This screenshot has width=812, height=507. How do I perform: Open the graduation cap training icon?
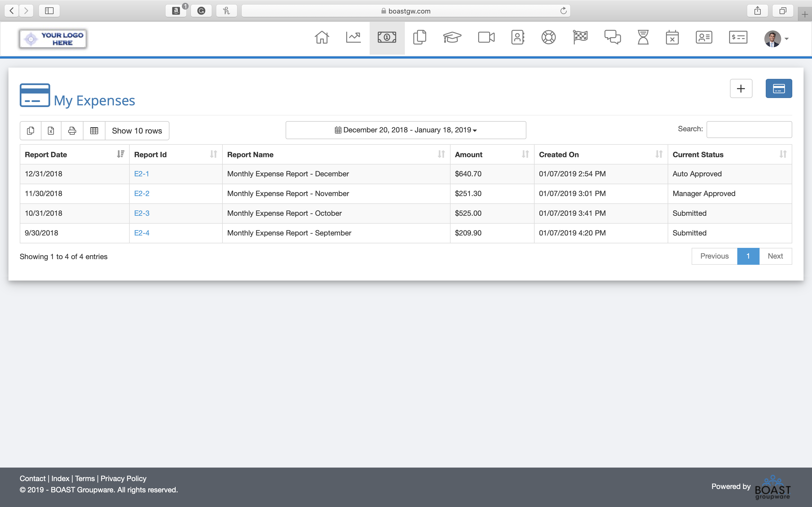452,37
